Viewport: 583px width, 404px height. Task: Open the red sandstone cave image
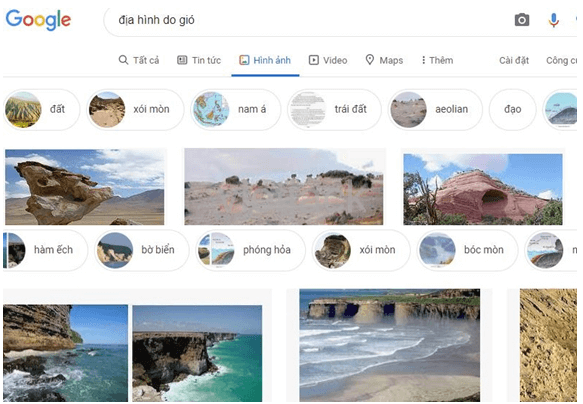point(483,189)
